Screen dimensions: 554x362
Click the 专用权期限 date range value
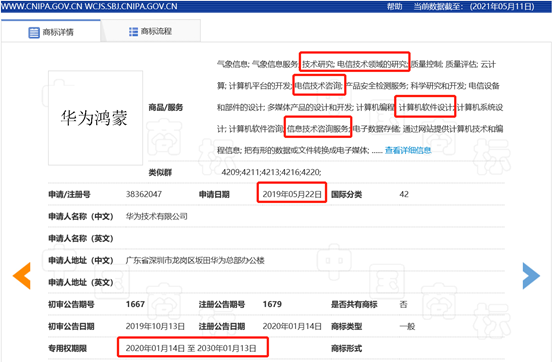point(191,349)
